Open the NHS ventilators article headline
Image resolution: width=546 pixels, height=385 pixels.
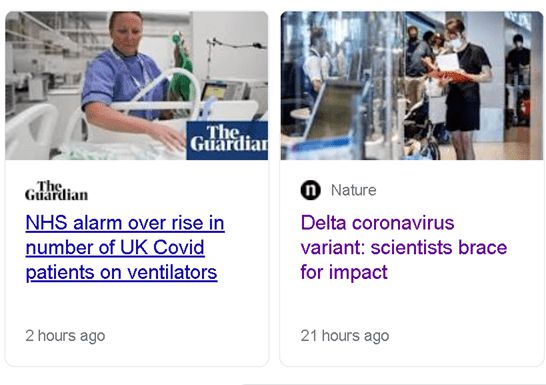pos(125,248)
